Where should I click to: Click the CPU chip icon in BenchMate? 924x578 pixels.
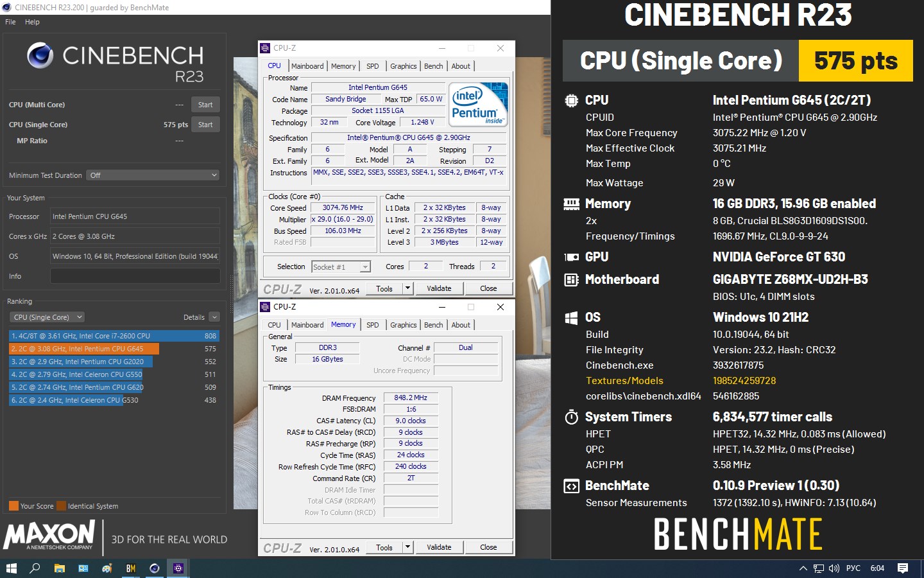click(x=571, y=100)
